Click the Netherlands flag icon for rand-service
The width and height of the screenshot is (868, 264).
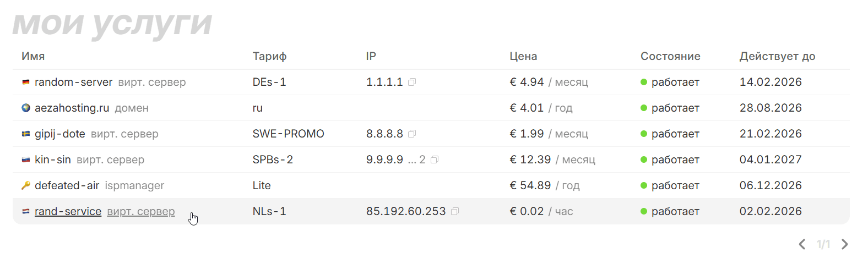click(26, 211)
